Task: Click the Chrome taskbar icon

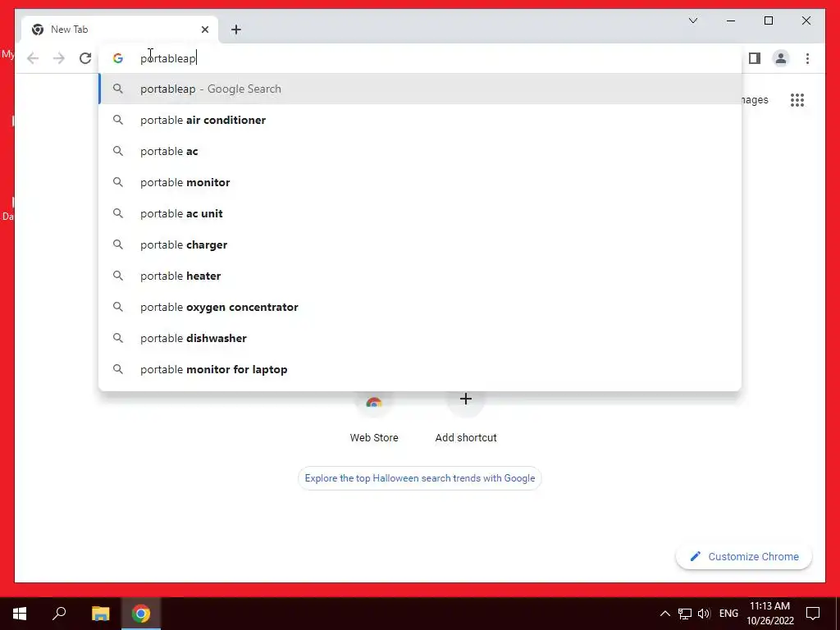Action: coord(141,614)
